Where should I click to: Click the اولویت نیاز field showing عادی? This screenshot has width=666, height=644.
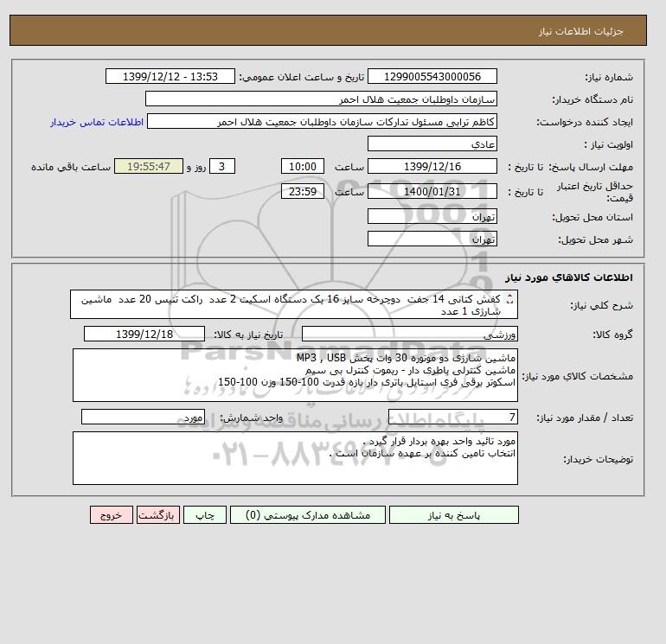tap(432, 143)
